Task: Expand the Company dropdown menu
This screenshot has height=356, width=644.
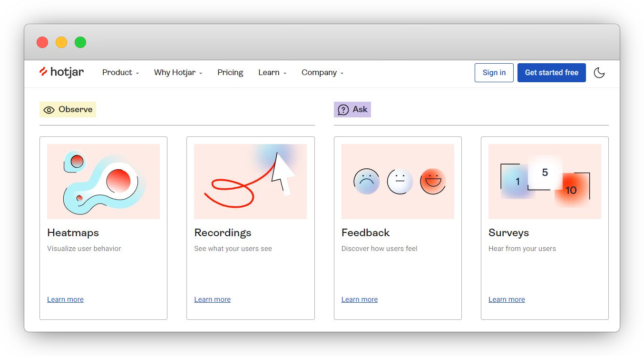Action: pos(322,72)
